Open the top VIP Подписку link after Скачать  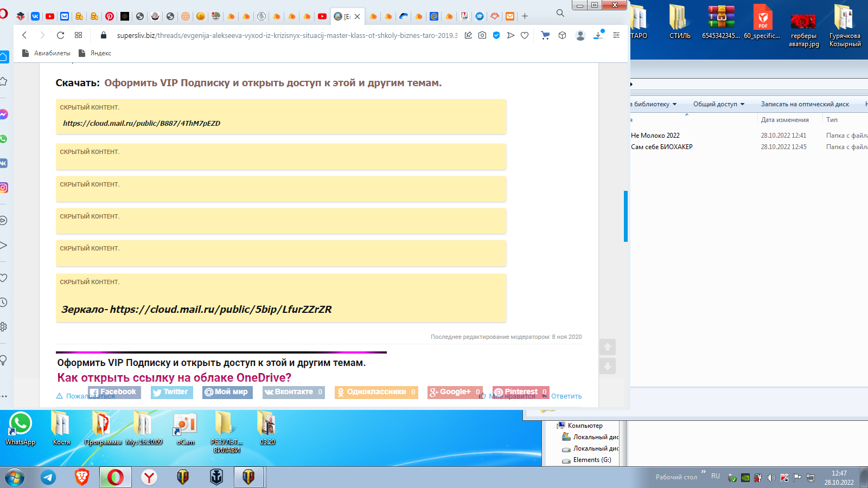(x=273, y=83)
